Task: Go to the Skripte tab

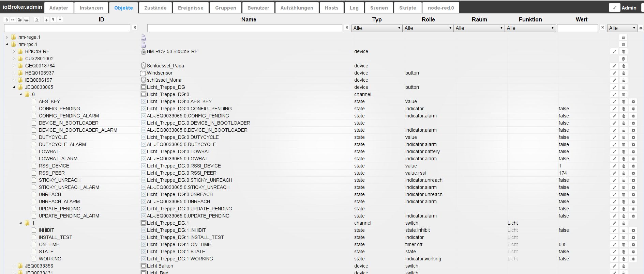Action: [x=407, y=8]
